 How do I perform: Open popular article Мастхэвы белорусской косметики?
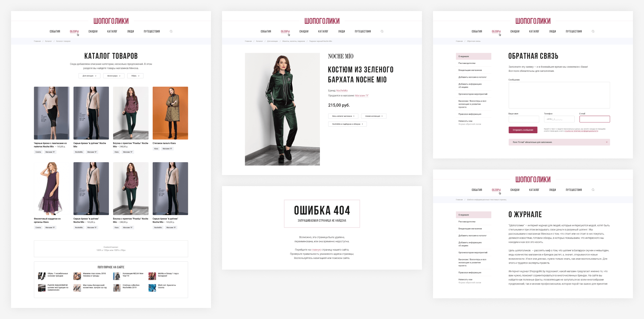click(x=90, y=288)
